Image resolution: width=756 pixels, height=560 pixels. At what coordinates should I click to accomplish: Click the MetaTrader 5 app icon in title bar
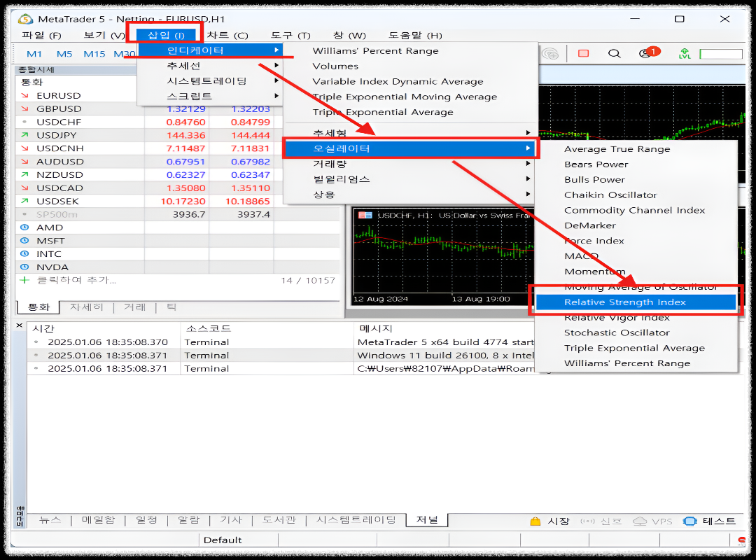(25, 19)
